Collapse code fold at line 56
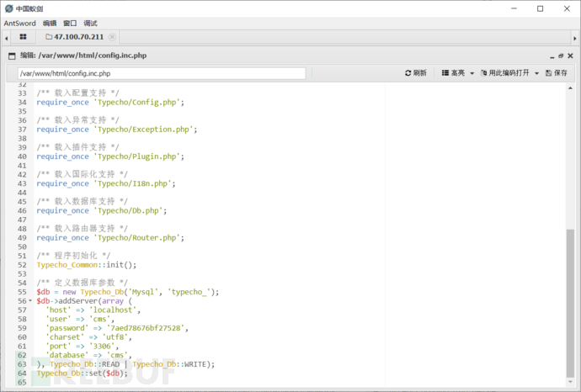 30,301
